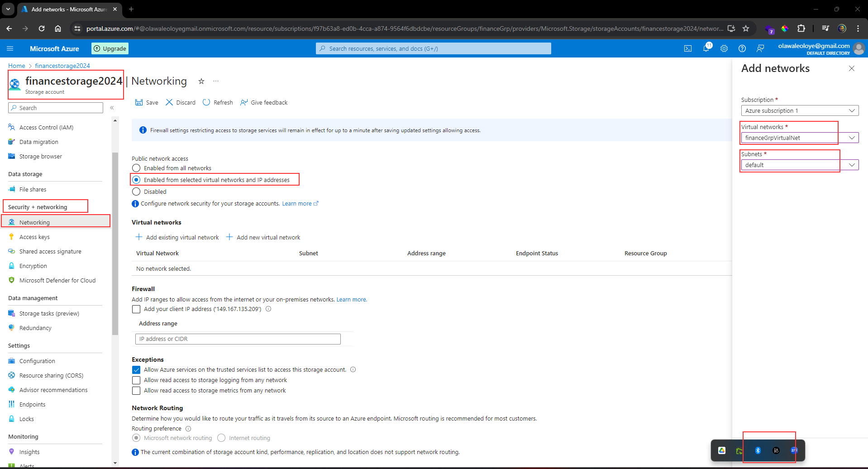Open Storage browser from the sidebar
Viewport: 868px width, 469px height.
[40, 156]
